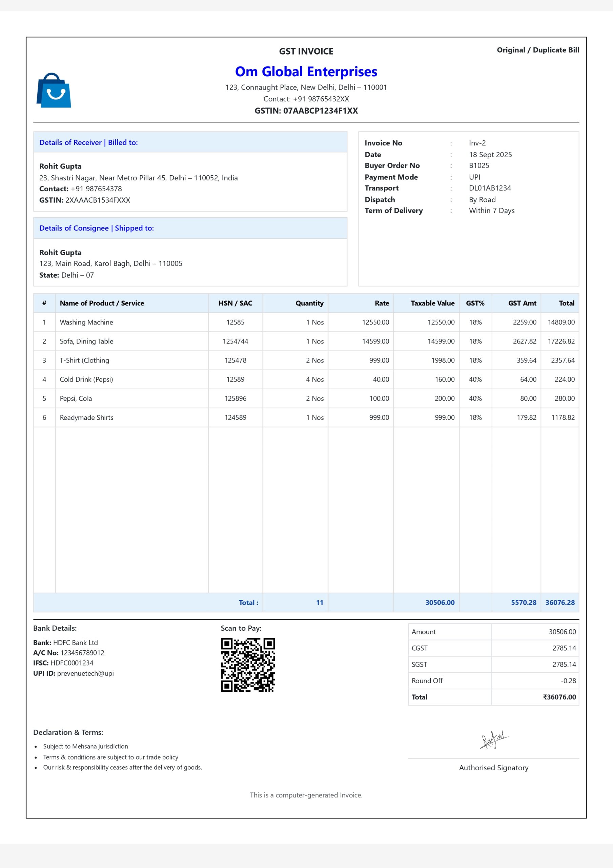Click the Bank Details heading
The image size is (613, 868).
55,628
